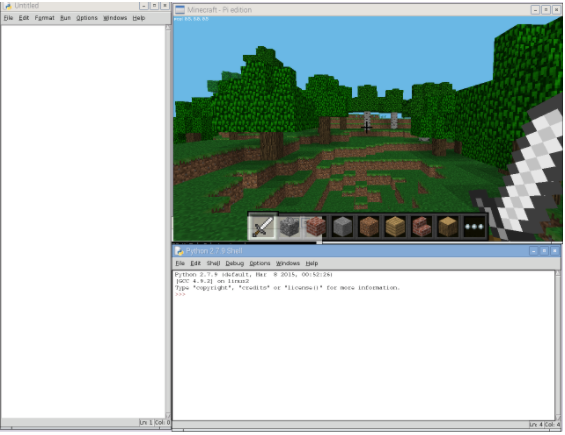Click the position coordinates text in Minecraft
This screenshot has height=435, width=565.
(191, 19)
